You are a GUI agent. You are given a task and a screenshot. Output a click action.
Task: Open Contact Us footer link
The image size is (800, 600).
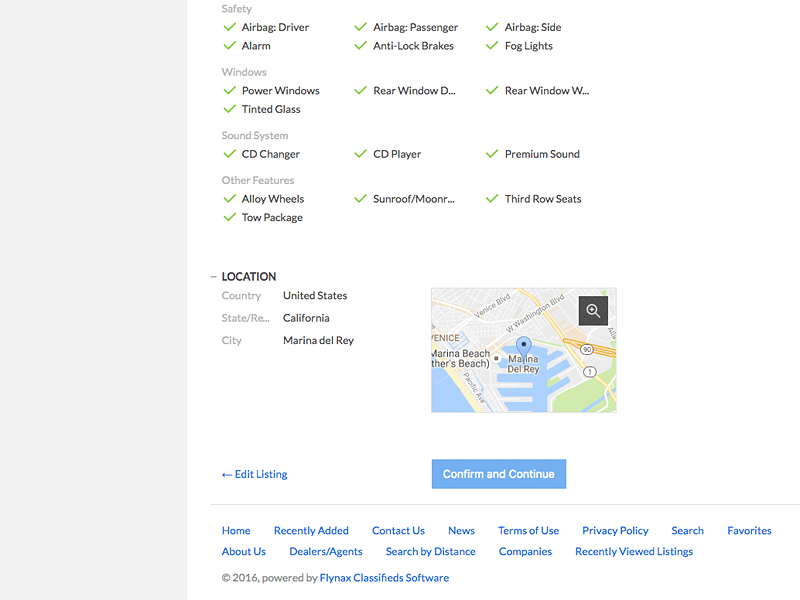pyautogui.click(x=398, y=531)
